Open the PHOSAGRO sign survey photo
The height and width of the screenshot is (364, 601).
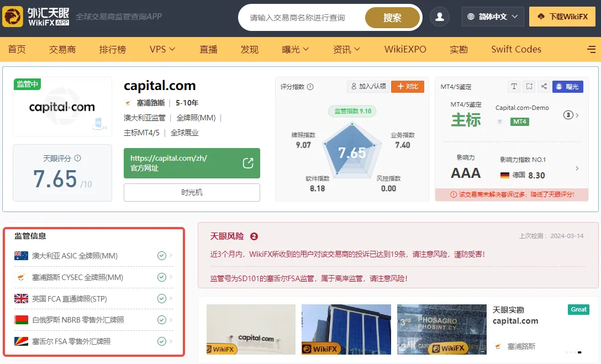tap(441, 330)
